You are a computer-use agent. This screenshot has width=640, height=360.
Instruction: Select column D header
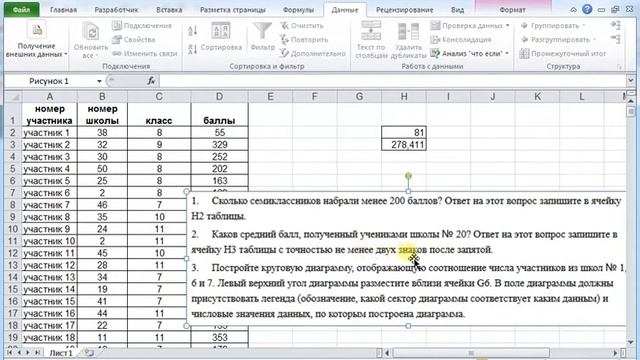click(x=219, y=97)
